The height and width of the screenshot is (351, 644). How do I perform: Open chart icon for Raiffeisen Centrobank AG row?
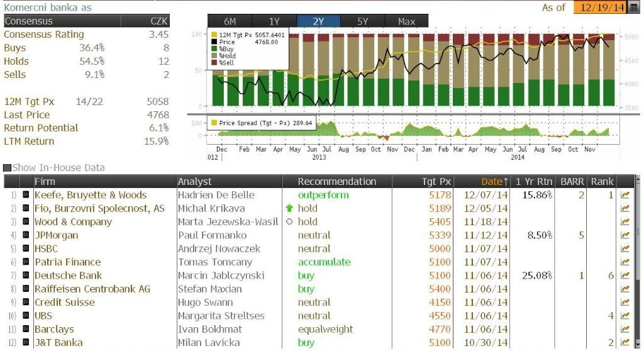click(625, 289)
